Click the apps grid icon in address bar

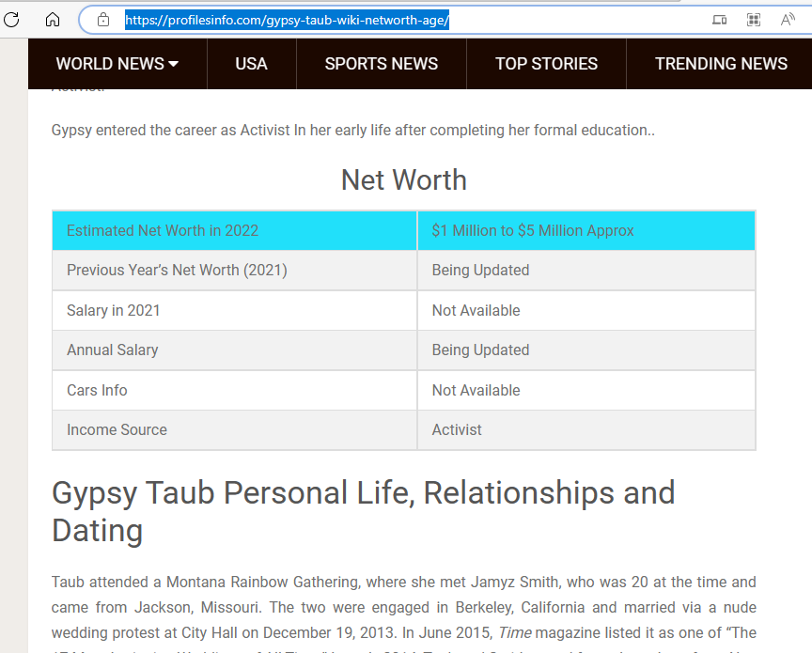click(x=754, y=20)
